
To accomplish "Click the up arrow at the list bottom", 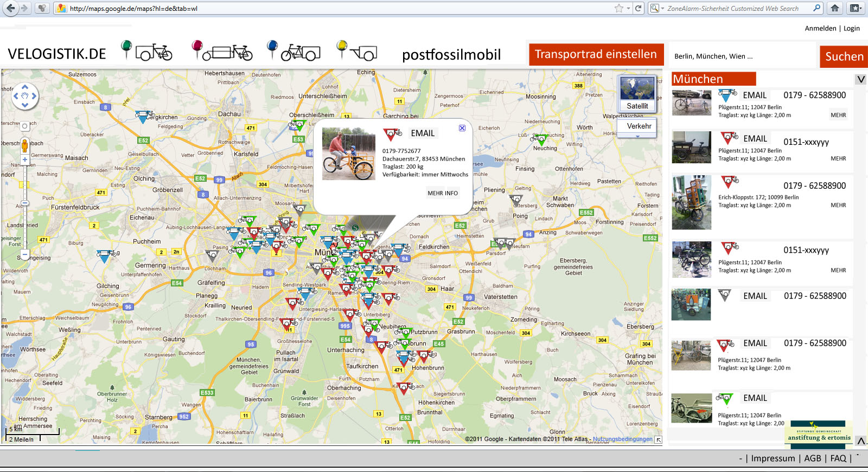I will [861, 441].
